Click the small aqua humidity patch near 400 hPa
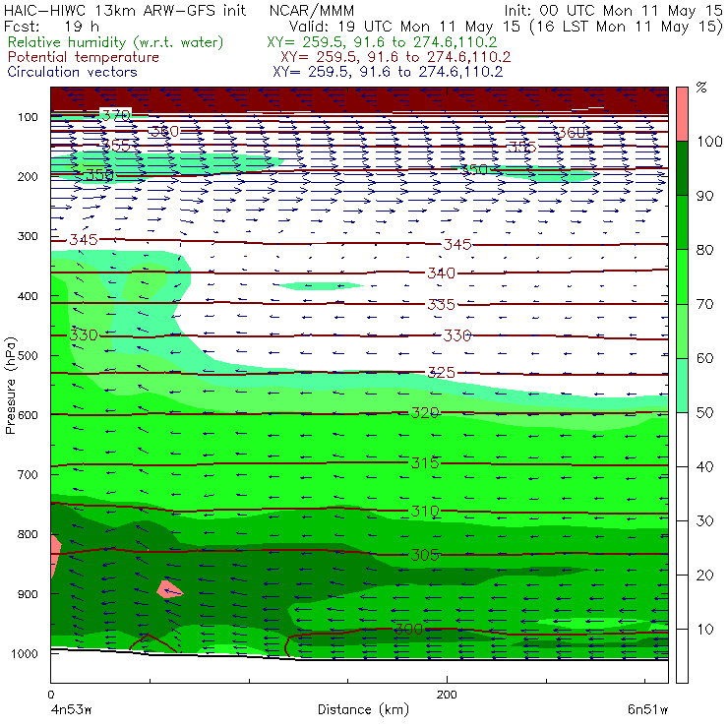The height and width of the screenshot is (728, 728). click(322, 286)
